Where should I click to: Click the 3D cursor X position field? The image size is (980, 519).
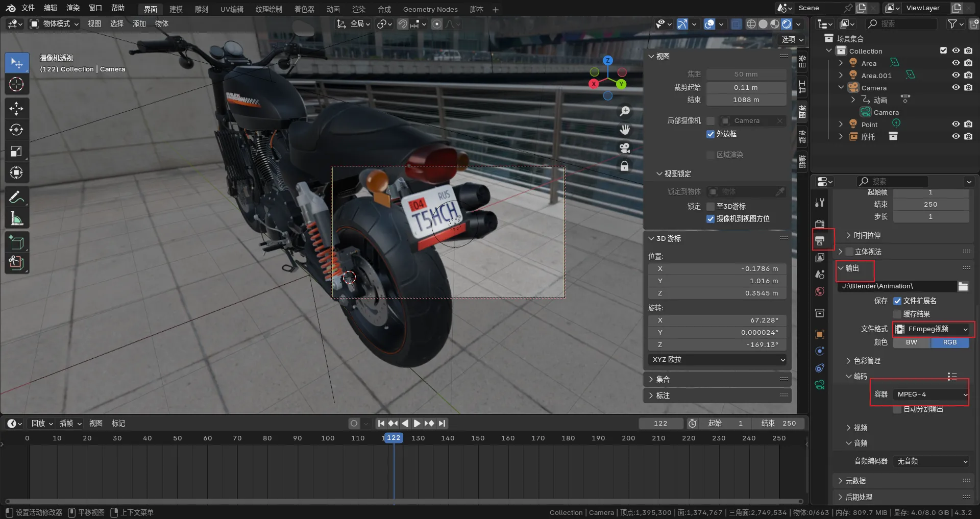pyautogui.click(x=717, y=269)
